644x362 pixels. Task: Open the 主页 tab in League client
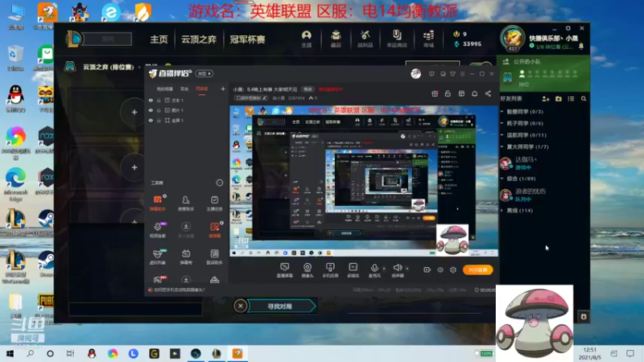pos(159,39)
